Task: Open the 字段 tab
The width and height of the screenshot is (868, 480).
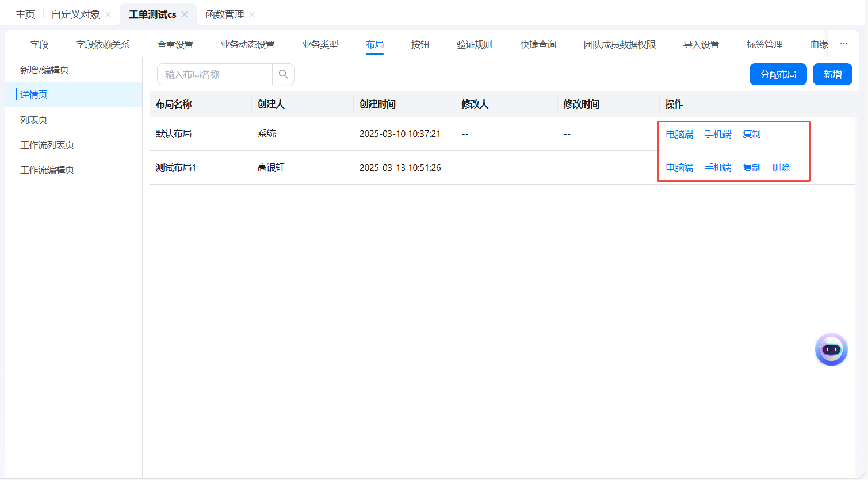Action: coord(39,44)
